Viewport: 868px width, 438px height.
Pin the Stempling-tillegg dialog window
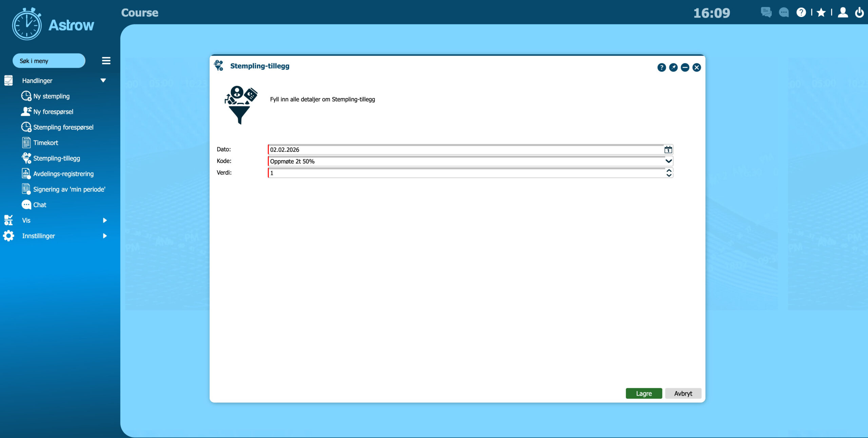[x=673, y=67]
